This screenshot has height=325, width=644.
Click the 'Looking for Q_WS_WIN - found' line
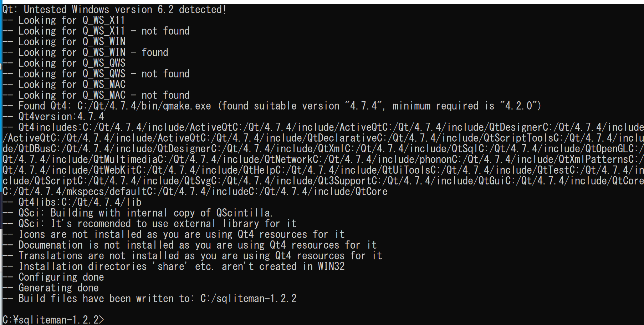(86, 52)
